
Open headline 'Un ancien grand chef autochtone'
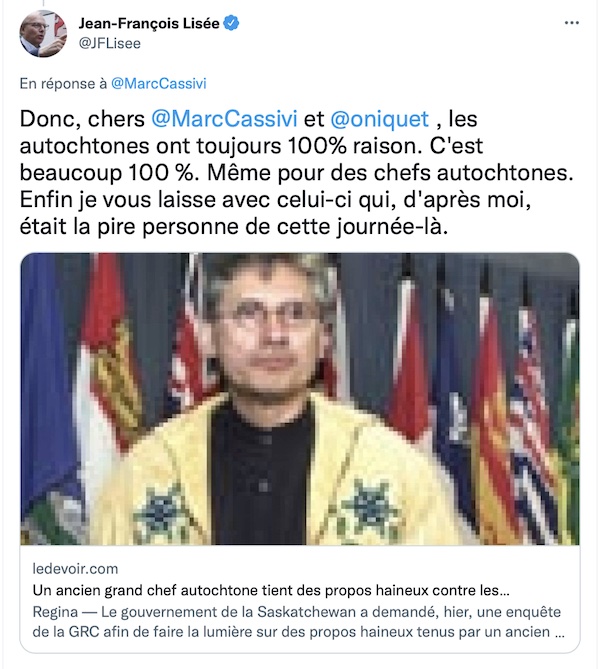tap(271, 590)
